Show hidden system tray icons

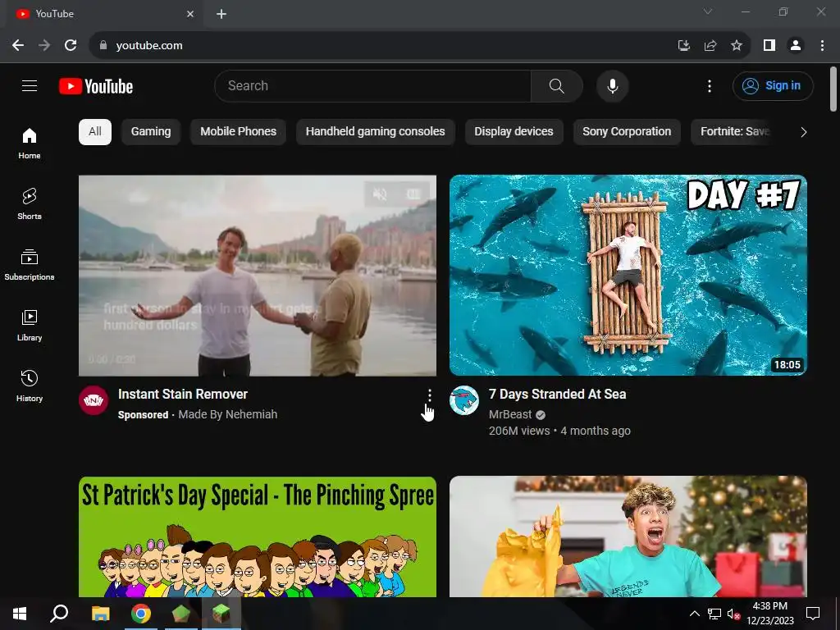(x=694, y=614)
